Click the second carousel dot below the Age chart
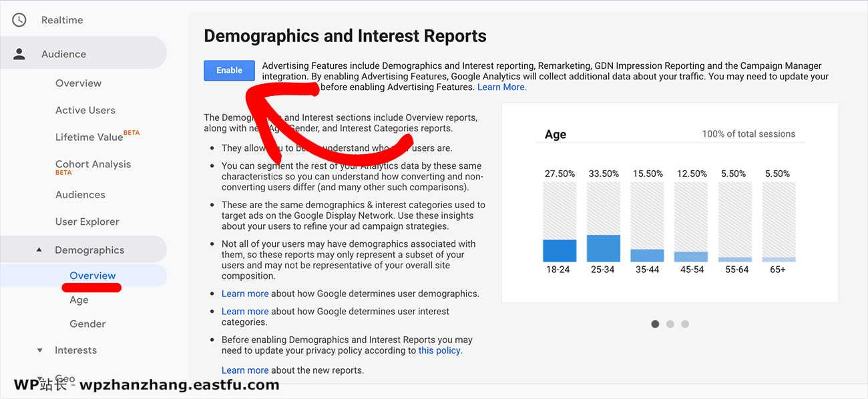The image size is (868, 399). tap(670, 324)
